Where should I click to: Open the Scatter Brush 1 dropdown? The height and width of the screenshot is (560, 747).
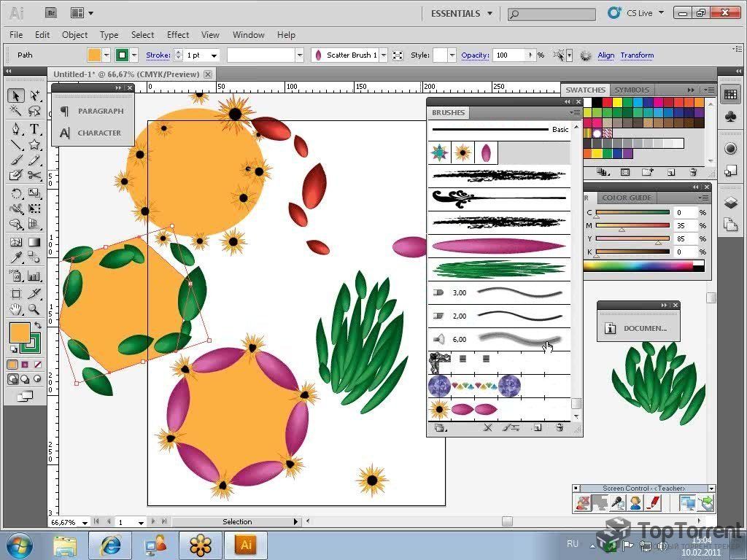(383, 55)
